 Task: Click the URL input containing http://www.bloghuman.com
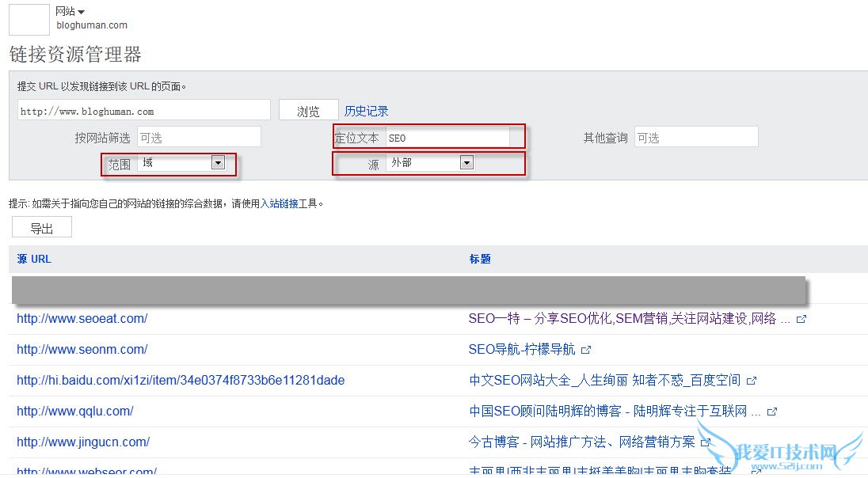click(143, 111)
